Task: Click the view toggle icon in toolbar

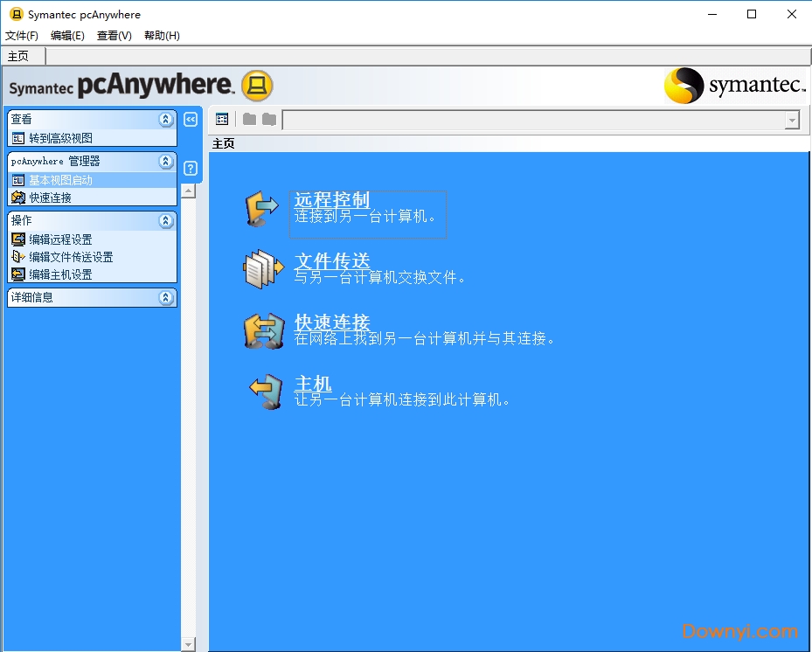Action: tap(222, 120)
